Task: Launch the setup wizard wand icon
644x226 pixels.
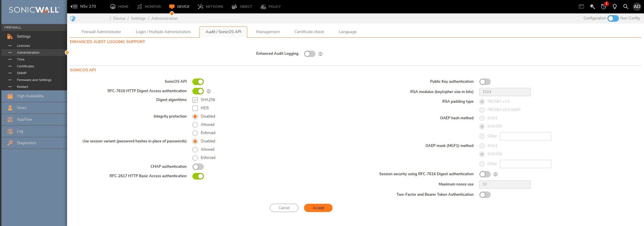Action: (592, 7)
